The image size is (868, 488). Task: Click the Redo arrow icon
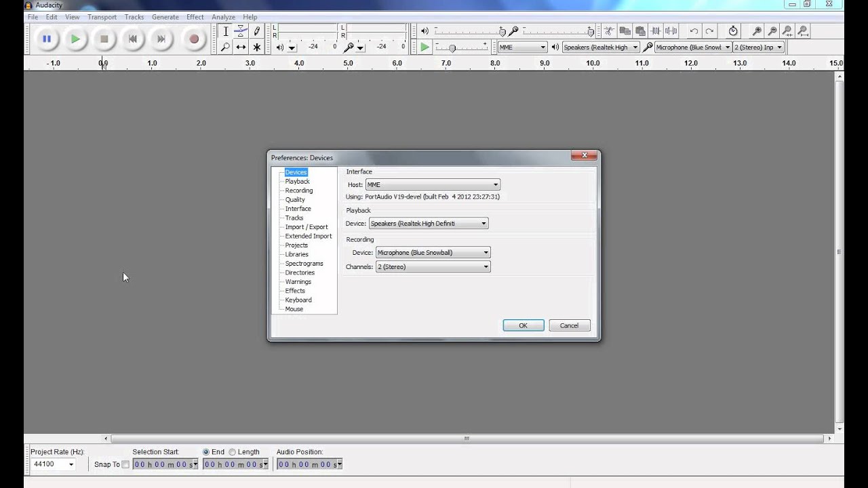(x=709, y=31)
